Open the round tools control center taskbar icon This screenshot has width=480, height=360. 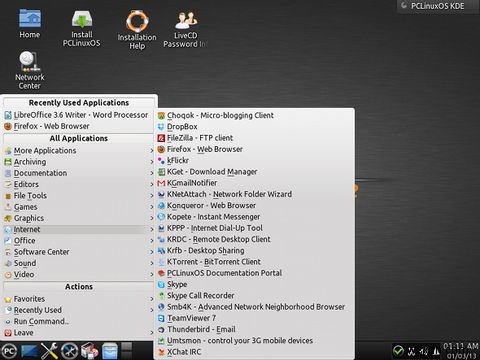(x=70, y=351)
